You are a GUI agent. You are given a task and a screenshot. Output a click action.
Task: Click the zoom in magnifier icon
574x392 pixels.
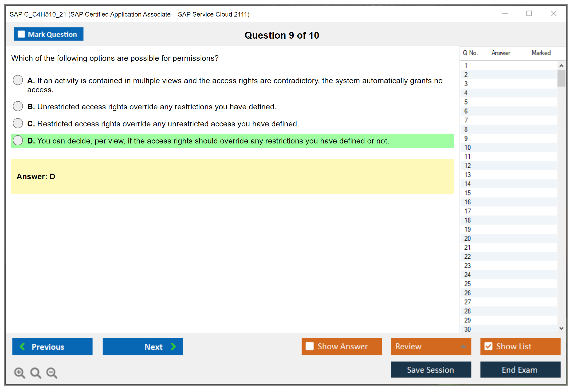tap(19, 373)
